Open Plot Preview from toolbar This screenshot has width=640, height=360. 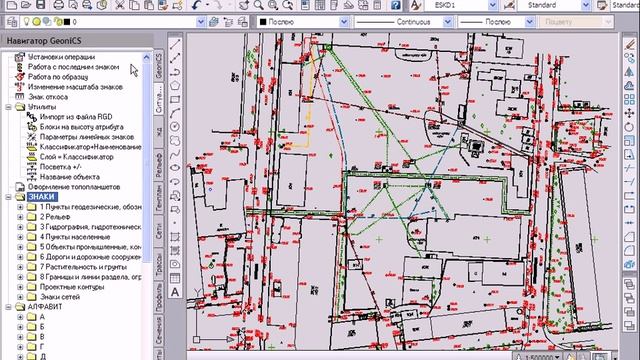pyautogui.click(x=73, y=5)
